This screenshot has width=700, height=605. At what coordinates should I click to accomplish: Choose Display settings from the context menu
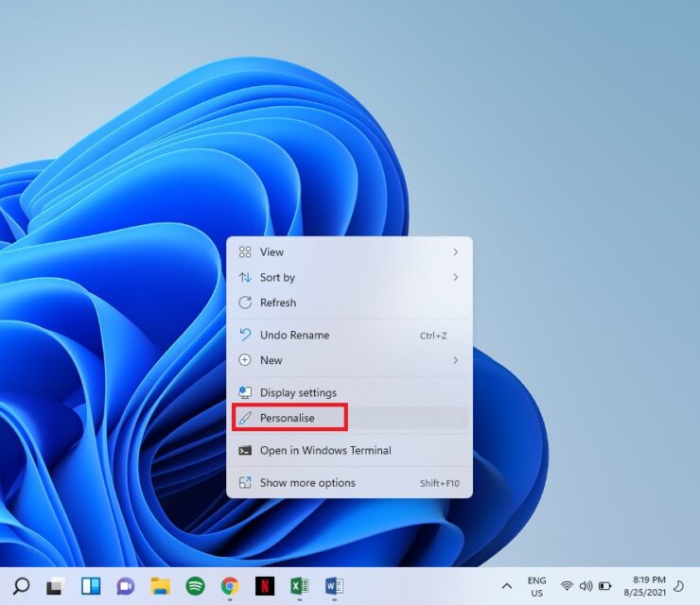[x=298, y=392]
